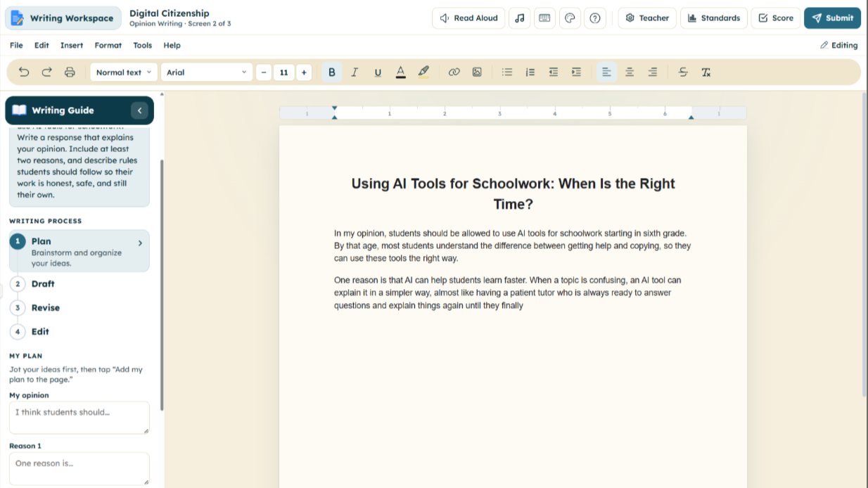Click the essay title heading
Viewport: 868px width, 488px height.
click(x=513, y=194)
